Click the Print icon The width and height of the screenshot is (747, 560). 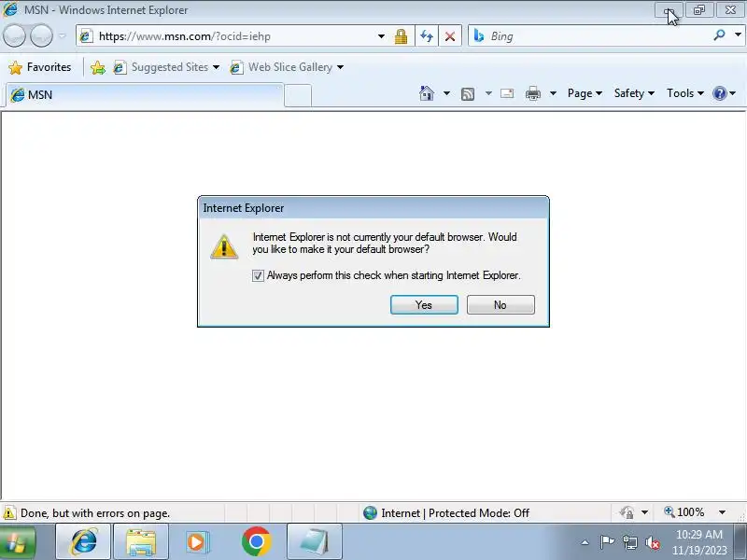533,93
